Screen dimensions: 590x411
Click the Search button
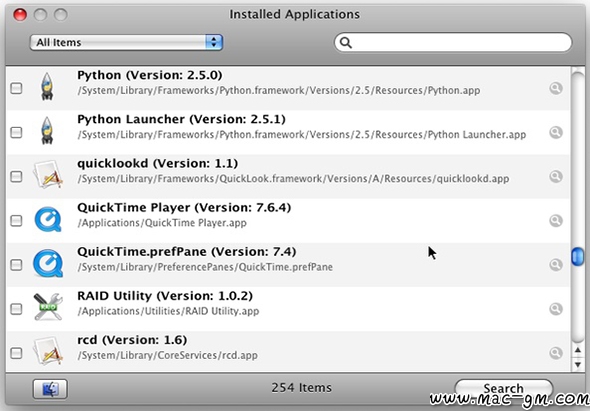503,388
